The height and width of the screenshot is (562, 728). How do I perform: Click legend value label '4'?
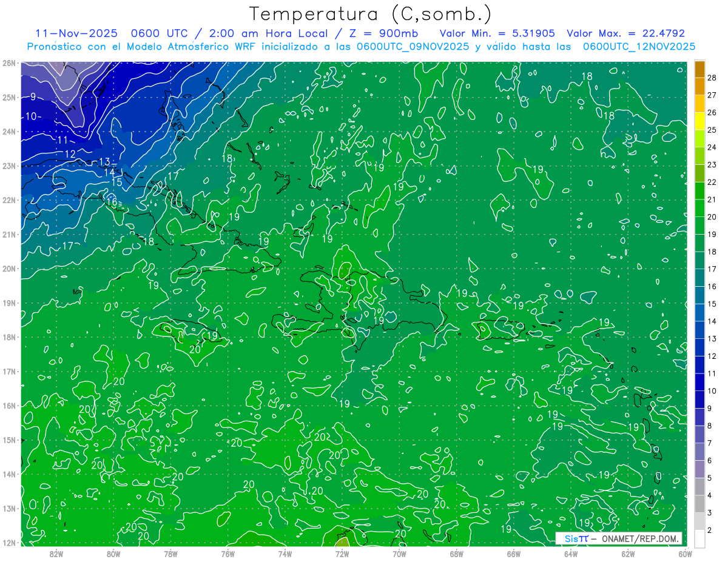click(709, 495)
